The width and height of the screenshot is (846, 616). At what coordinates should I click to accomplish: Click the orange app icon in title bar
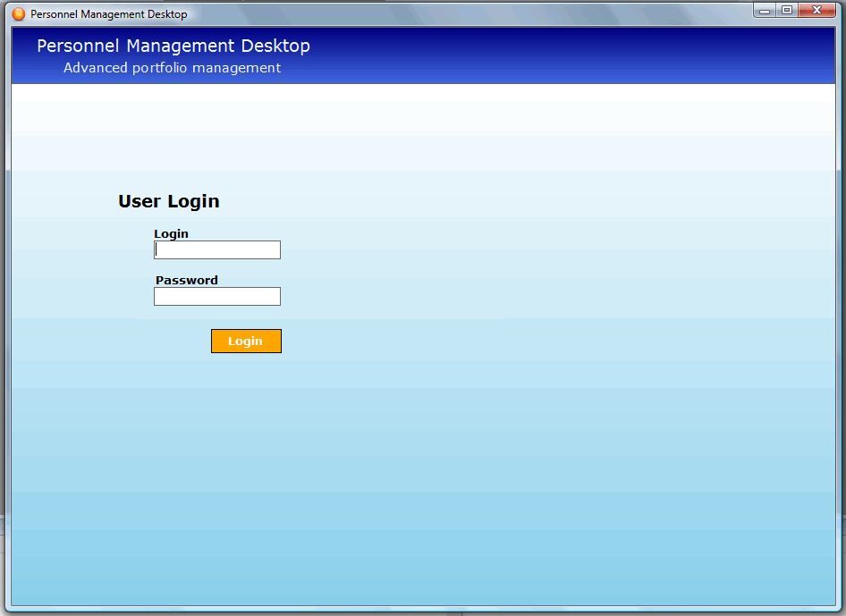click(x=19, y=13)
